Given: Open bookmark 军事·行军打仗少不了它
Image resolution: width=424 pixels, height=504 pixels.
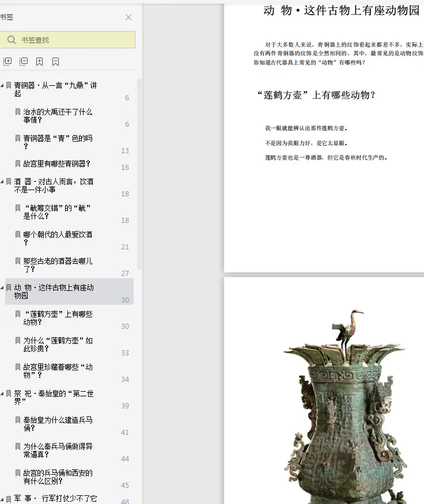Looking at the screenshot, I should [55, 499].
